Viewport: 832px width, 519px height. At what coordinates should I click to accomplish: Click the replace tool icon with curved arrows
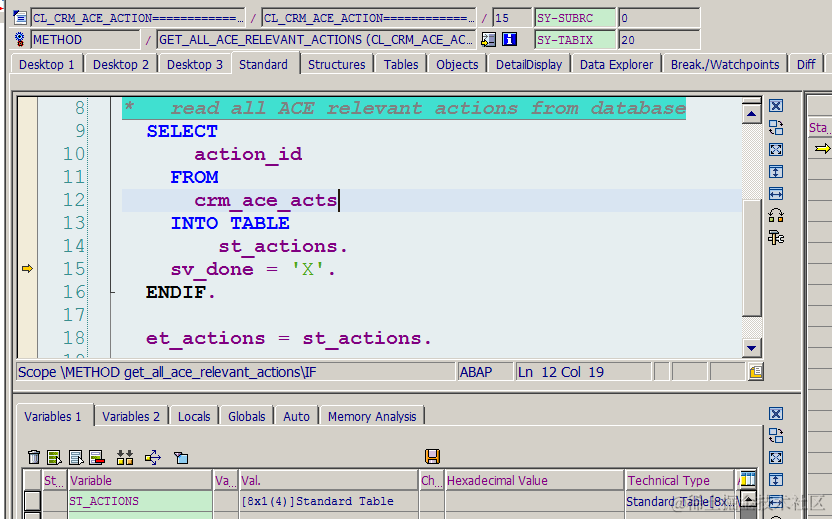click(x=776, y=215)
